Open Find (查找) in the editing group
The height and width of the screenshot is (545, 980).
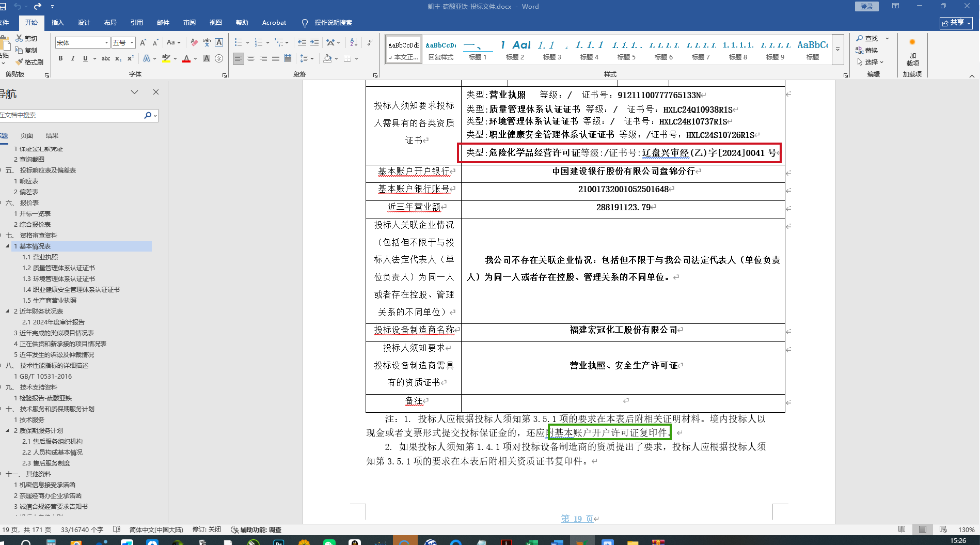(867, 39)
